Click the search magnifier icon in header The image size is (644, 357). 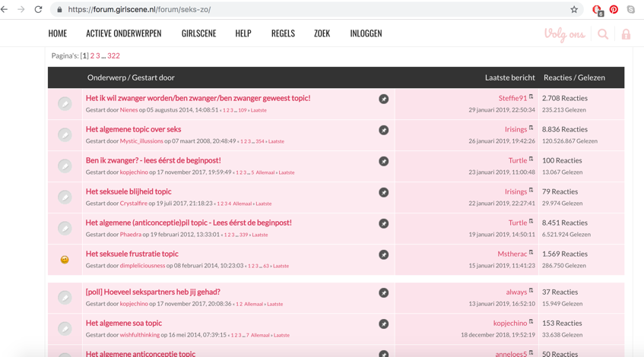(603, 34)
